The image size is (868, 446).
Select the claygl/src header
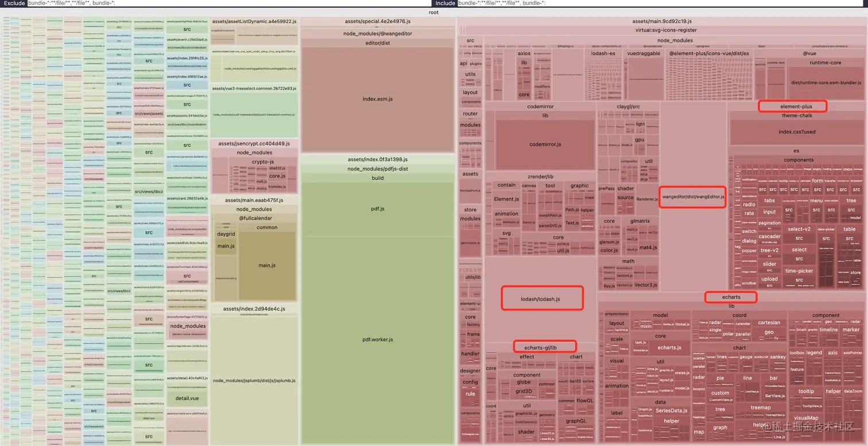(628, 107)
